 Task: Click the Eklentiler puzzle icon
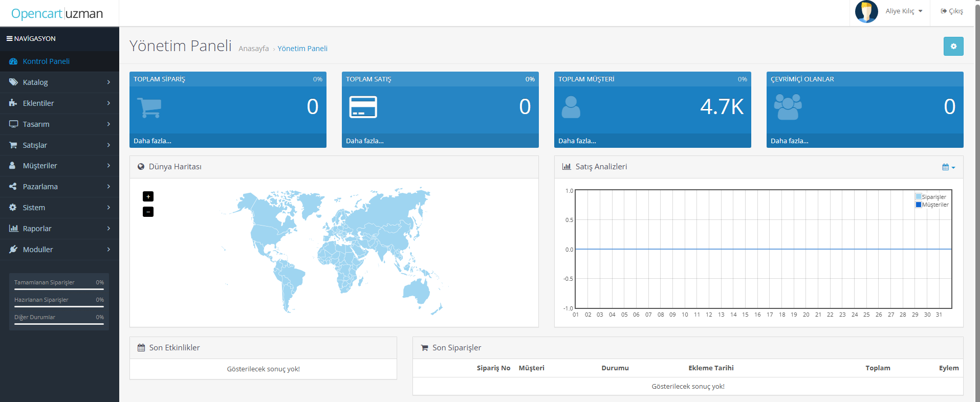tap(13, 103)
